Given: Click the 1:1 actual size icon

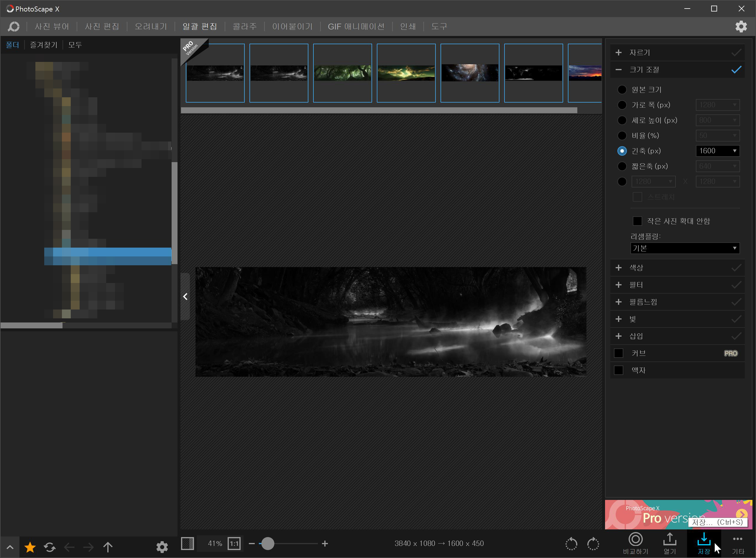Looking at the screenshot, I should pos(234,544).
